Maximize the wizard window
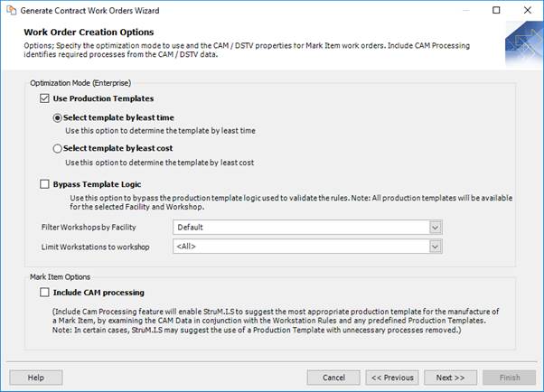 (x=496, y=10)
